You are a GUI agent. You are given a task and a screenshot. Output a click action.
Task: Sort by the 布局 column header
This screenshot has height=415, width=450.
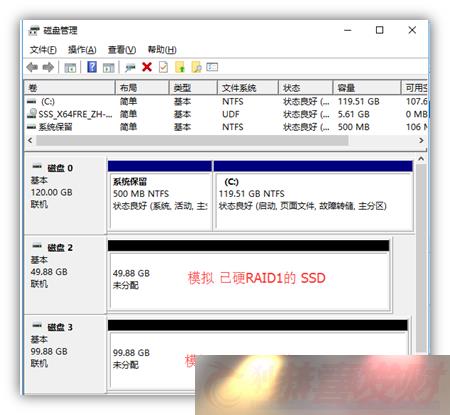click(x=142, y=88)
